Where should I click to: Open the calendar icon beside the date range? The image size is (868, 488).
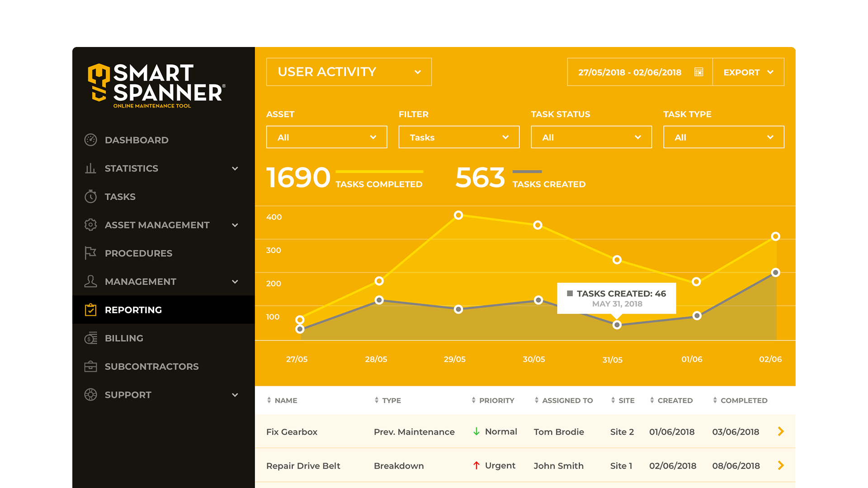click(x=699, y=72)
